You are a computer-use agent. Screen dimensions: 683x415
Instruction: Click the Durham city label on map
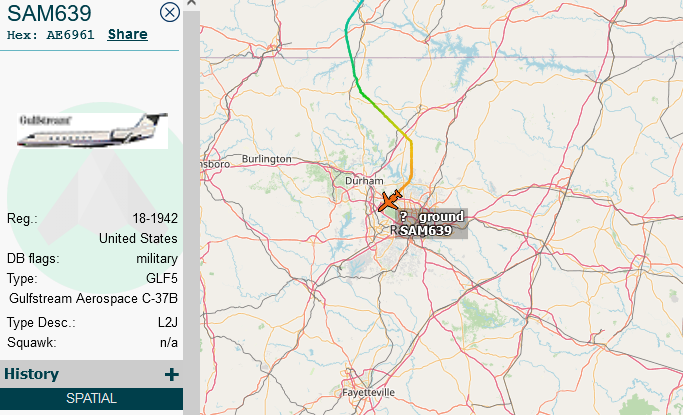point(364,181)
